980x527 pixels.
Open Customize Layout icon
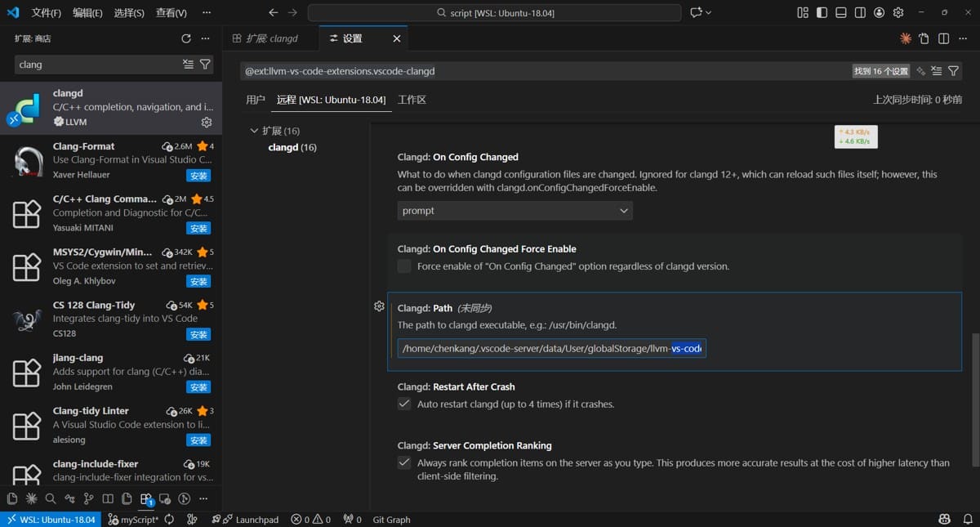803,13
